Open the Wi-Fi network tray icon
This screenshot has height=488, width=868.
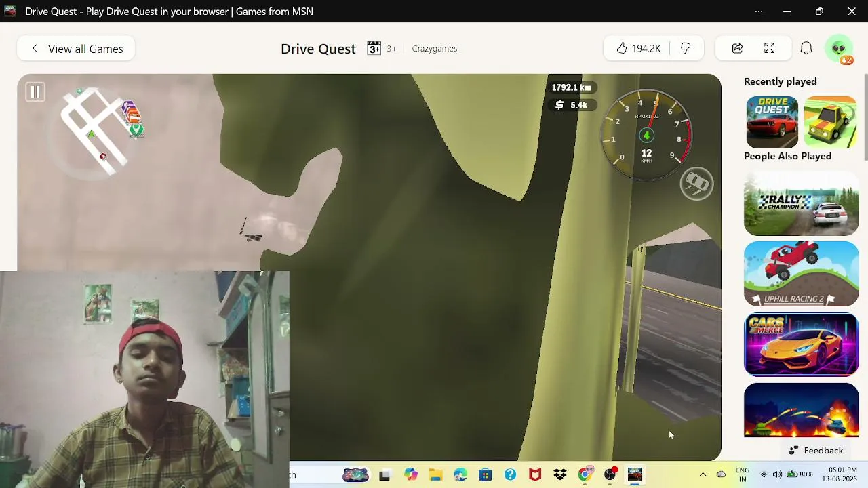coord(764,474)
